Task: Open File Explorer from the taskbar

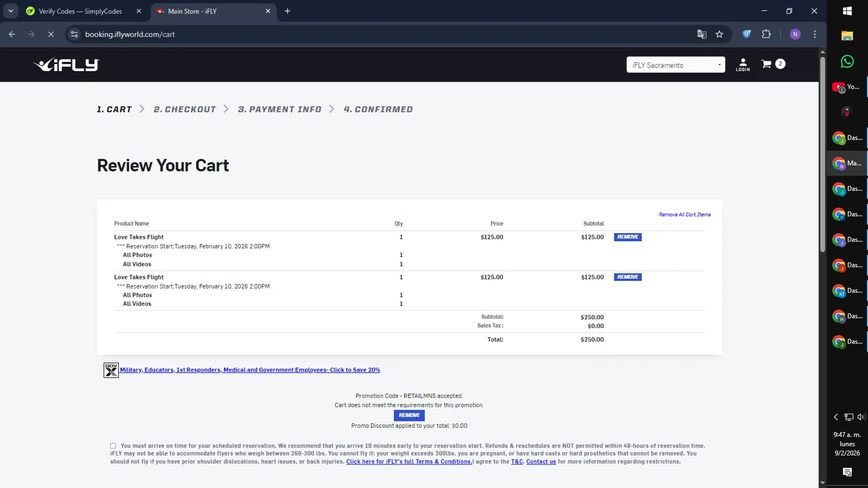Action: pos(847,36)
